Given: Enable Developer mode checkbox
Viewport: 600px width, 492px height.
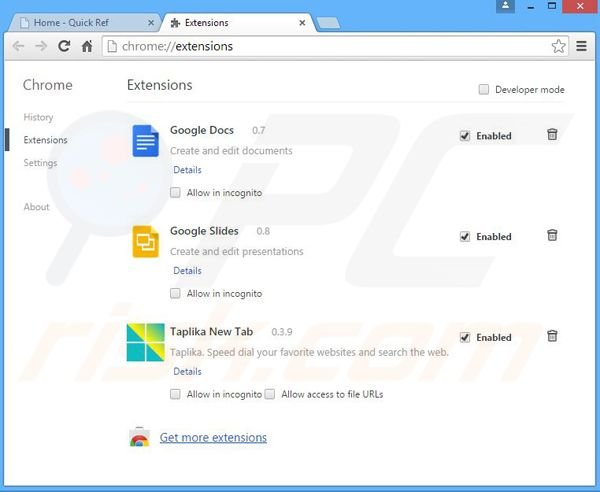Looking at the screenshot, I should pyautogui.click(x=484, y=90).
